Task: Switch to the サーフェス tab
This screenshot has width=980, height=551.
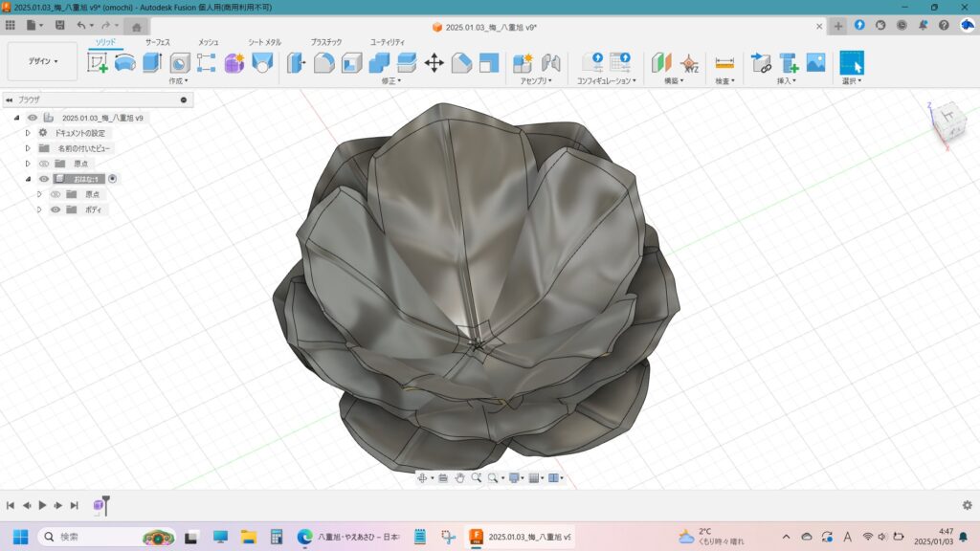Action: point(158,42)
